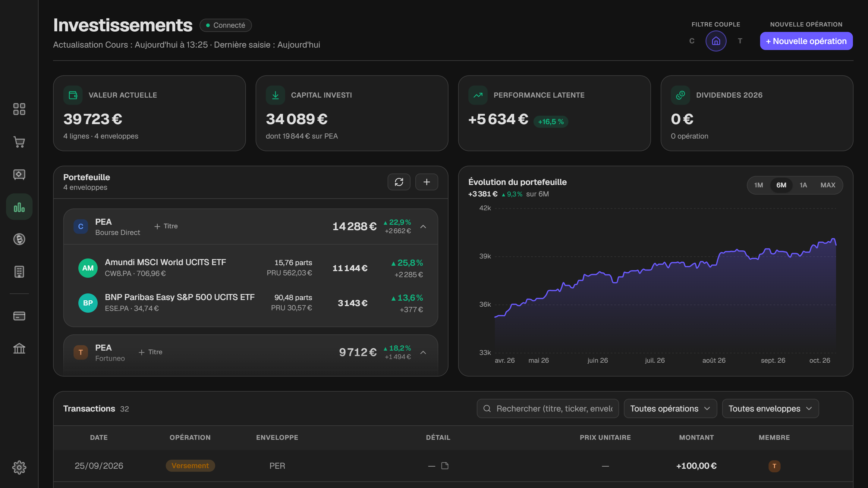
Task: Click the 9 712 € PEA Fortuneo total
Action: [358, 352]
